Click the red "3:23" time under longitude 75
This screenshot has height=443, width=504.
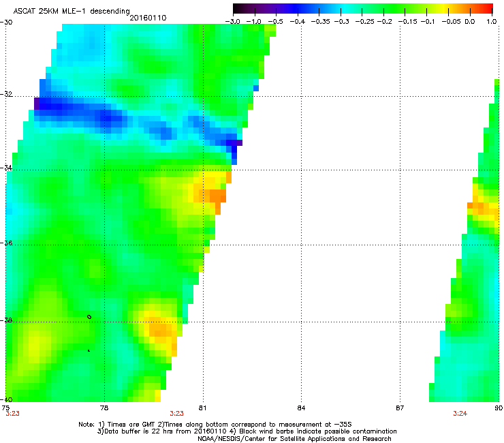(x=12, y=414)
